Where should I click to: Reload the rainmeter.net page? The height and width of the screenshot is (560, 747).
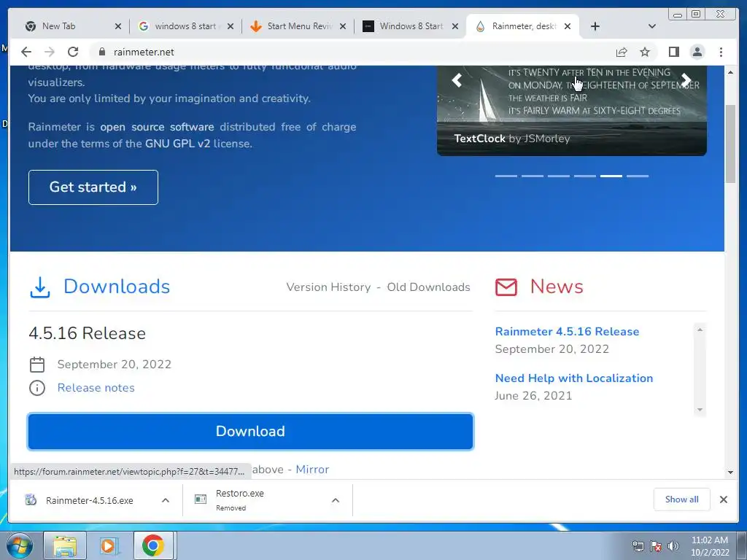[x=73, y=52]
